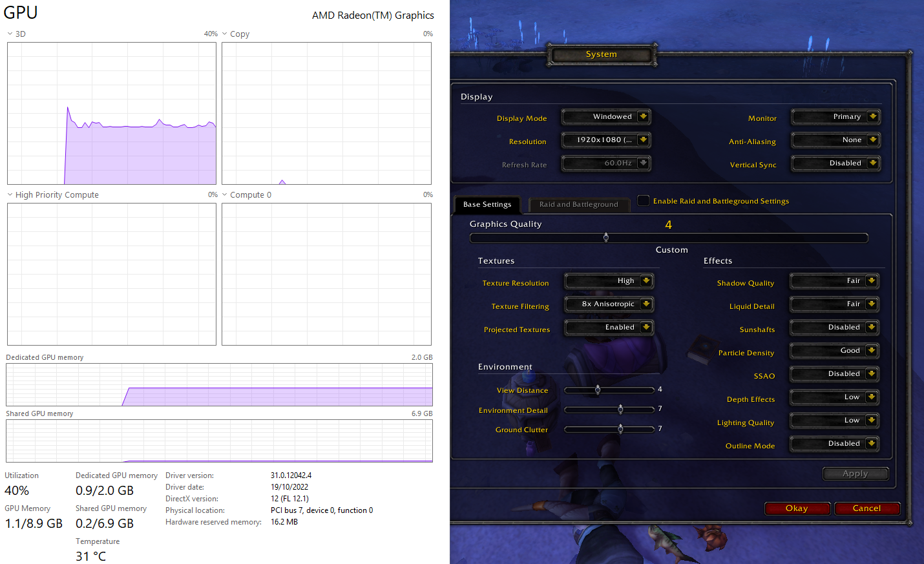This screenshot has height=564, width=924.
Task: Open the Texture Resolution dropdown showing High
Action: [609, 281]
